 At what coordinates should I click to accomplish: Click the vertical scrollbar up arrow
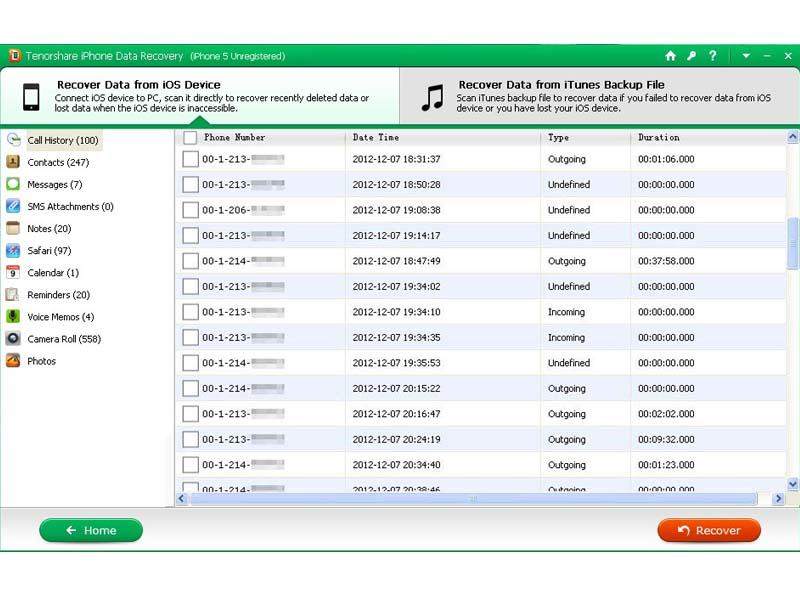point(792,137)
